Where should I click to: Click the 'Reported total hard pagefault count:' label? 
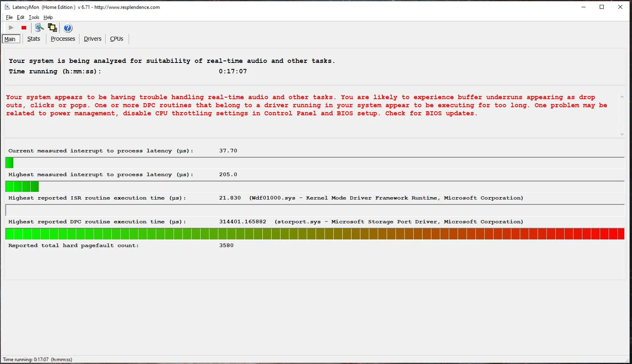click(x=73, y=245)
